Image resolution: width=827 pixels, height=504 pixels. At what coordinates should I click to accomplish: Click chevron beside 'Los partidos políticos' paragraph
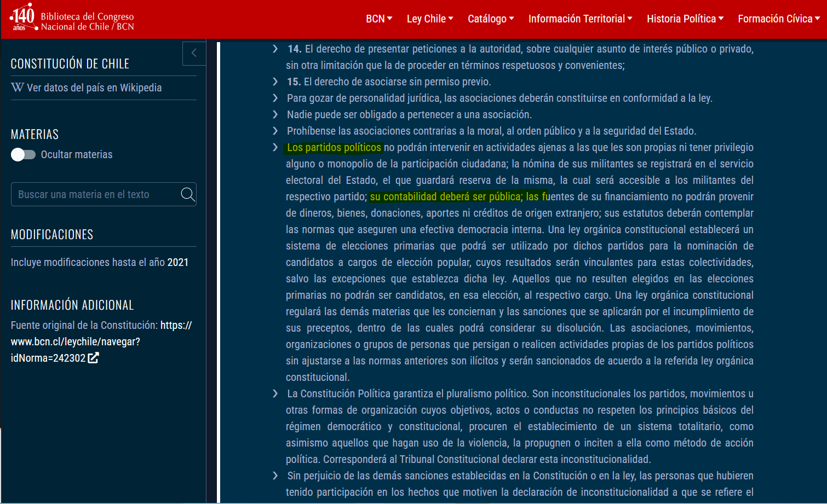coord(275,148)
